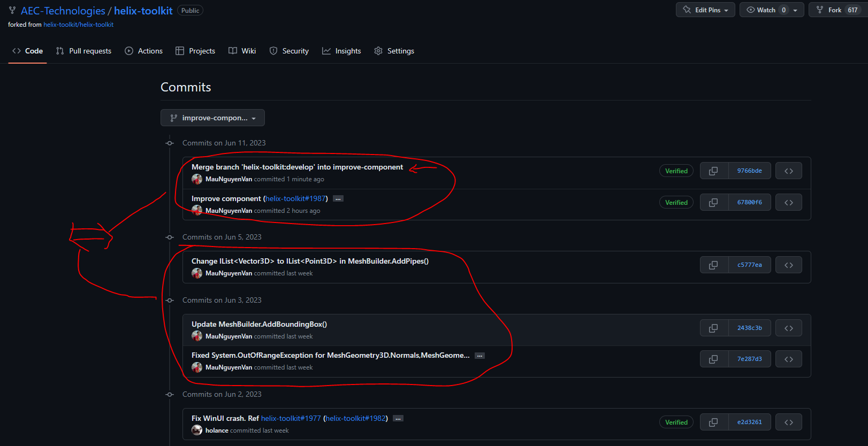Open upstream helix-toolkit/helix-toolkit fork source link

78,25
